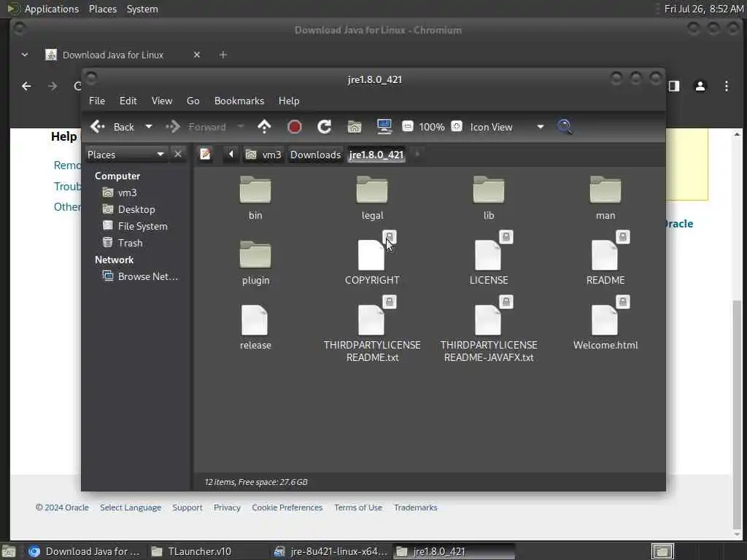Open the Chromium profile icon
The image size is (747, 560).
click(x=700, y=86)
